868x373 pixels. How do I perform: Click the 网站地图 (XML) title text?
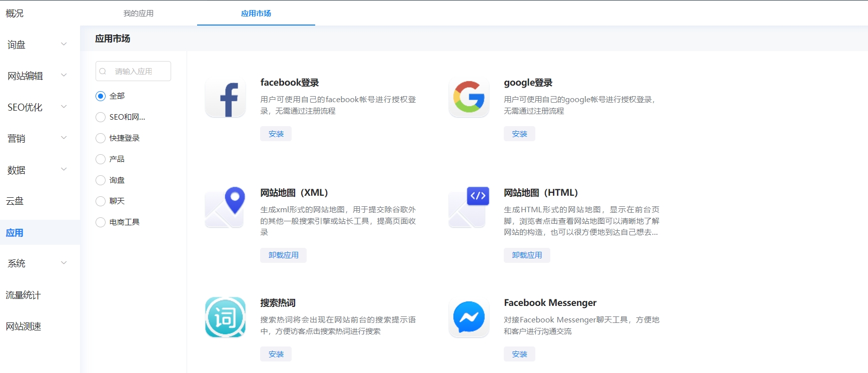point(294,193)
